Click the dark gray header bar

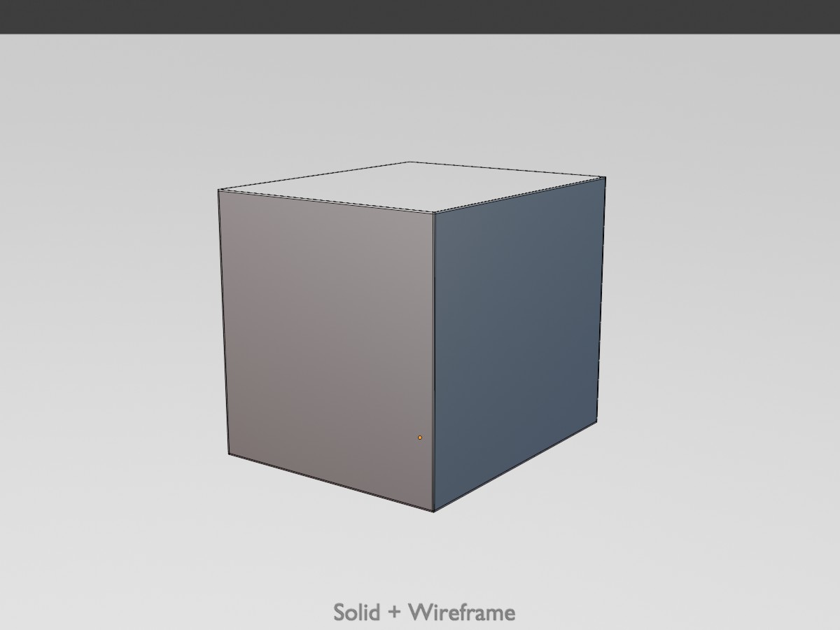point(420,17)
